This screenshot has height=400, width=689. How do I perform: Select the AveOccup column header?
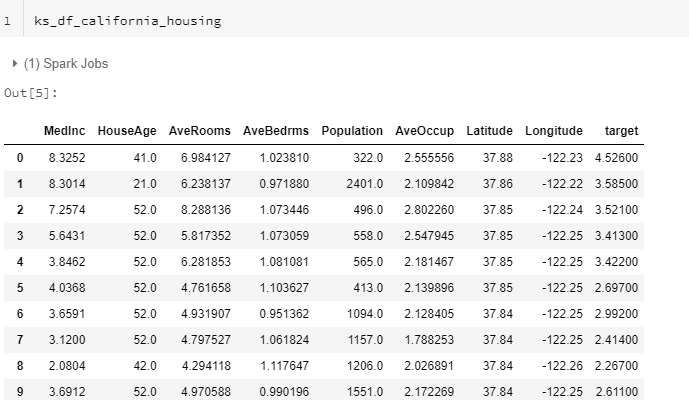tap(424, 131)
